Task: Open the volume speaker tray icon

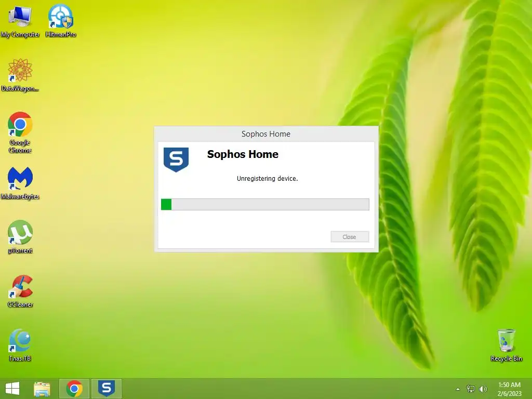Action: [483, 389]
